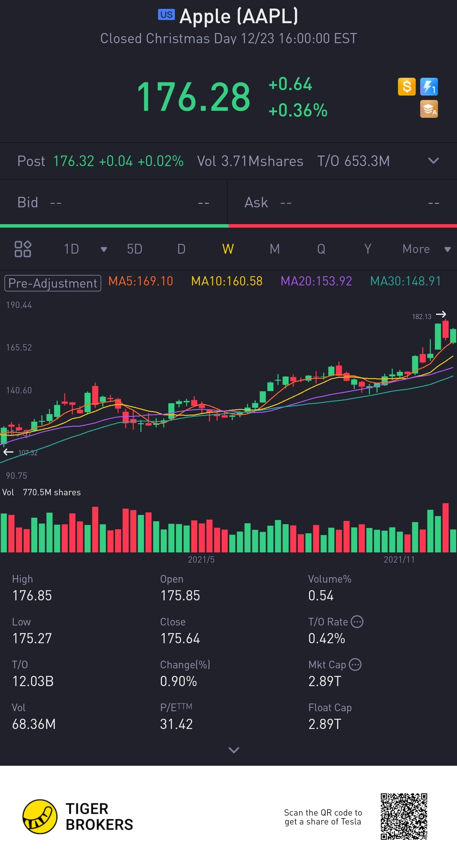Tap the T/O 12.03B value
Viewport: 457px width, 868px height.
coord(33,681)
